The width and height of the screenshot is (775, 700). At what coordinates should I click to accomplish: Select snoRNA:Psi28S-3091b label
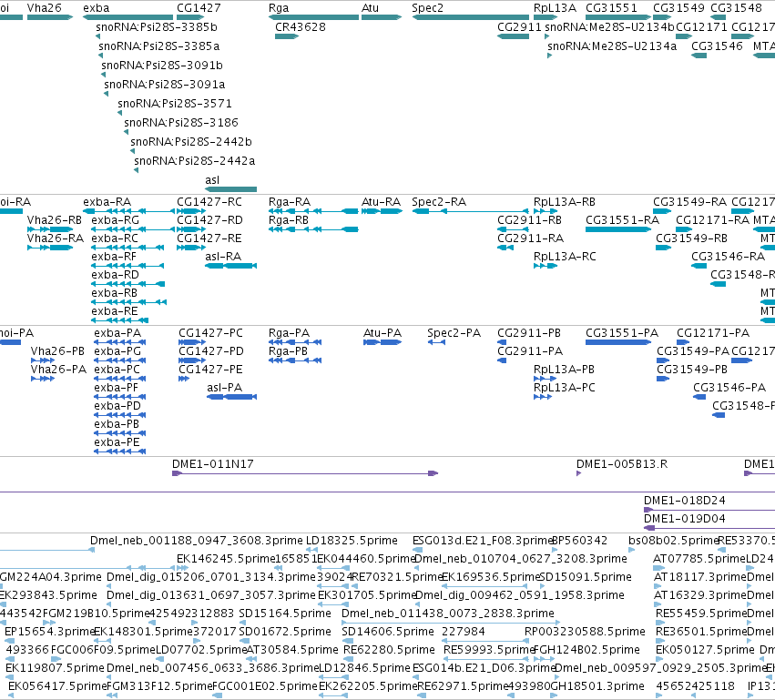coord(162,66)
